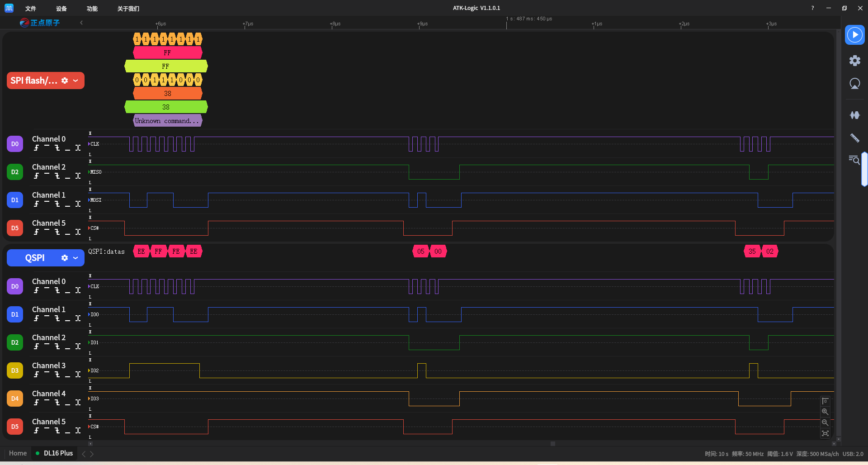The width and height of the screenshot is (868, 465).
Task: Switch to the DL16 Plus tab
Action: 55,453
